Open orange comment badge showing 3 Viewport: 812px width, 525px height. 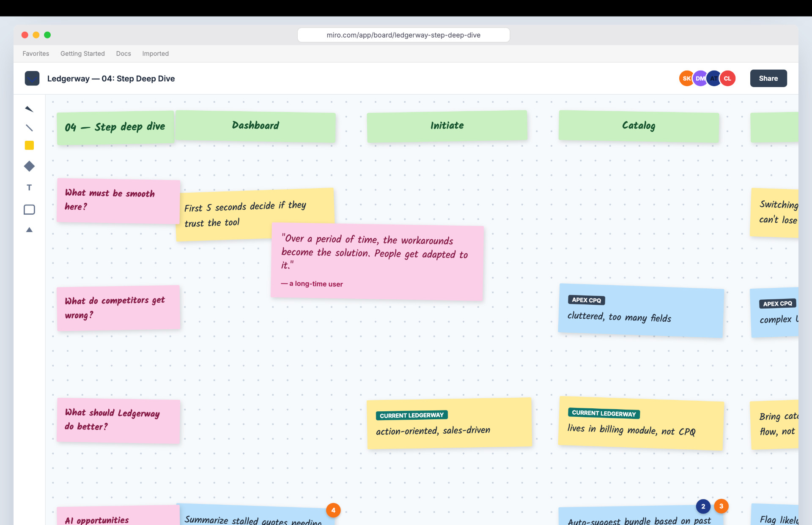click(721, 506)
